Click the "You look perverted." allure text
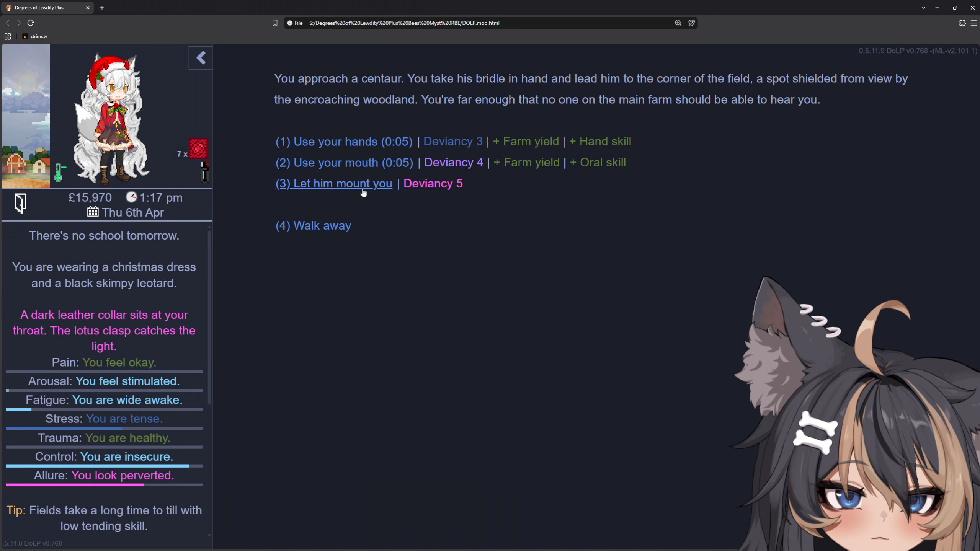 123,475
